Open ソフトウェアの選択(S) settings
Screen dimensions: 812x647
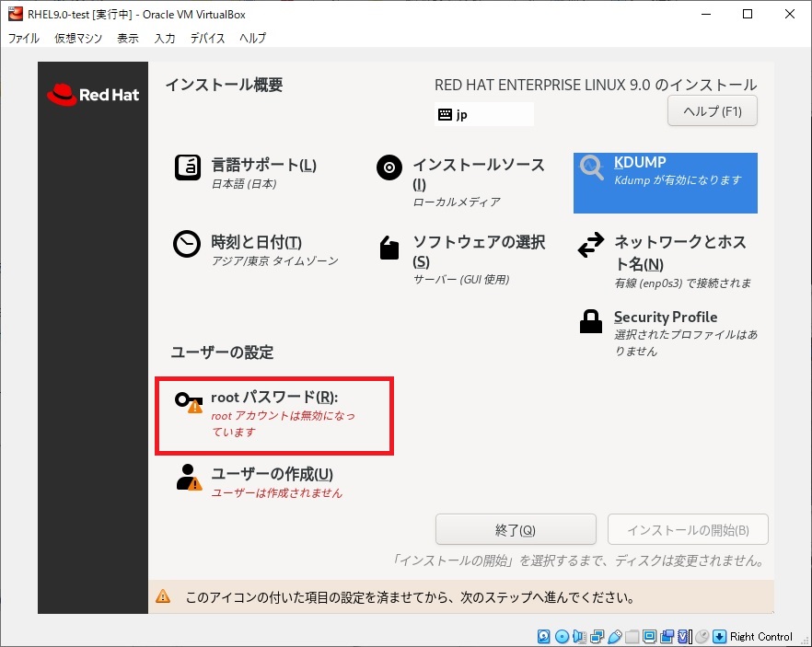(479, 251)
